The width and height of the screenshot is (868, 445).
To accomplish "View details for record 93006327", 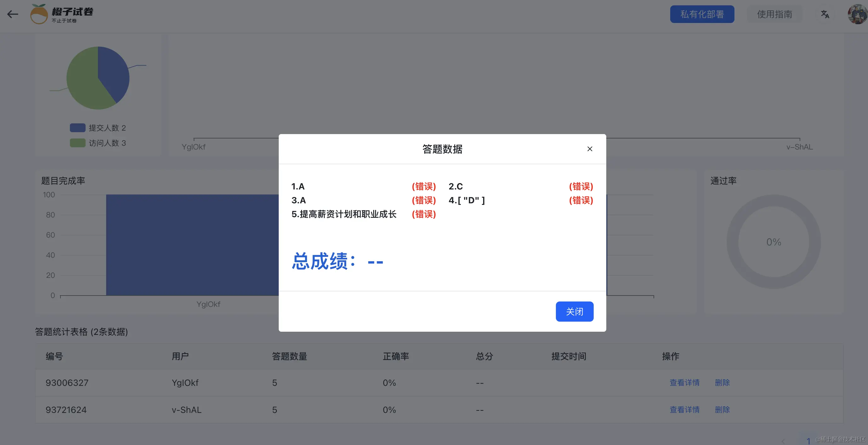I will pyautogui.click(x=684, y=383).
